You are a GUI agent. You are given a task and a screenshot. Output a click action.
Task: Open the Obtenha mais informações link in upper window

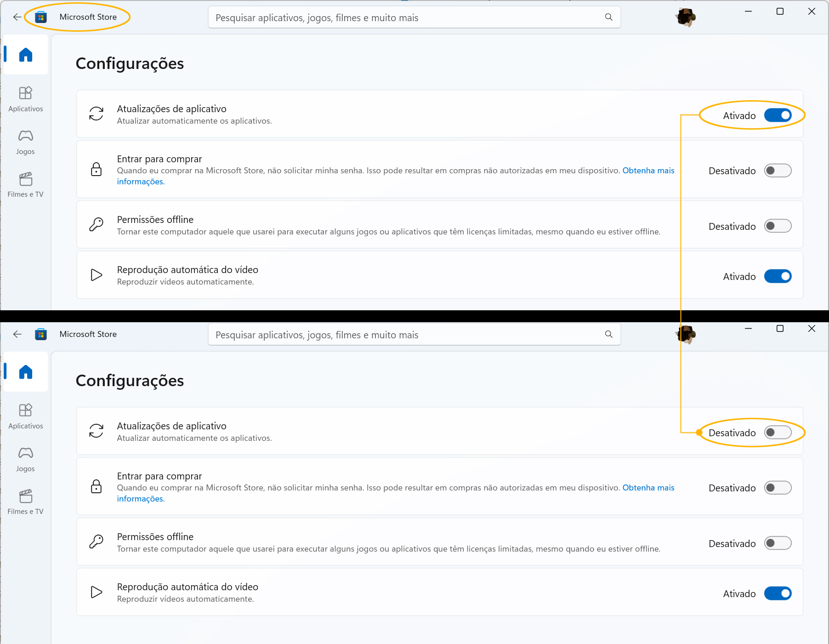(x=648, y=171)
